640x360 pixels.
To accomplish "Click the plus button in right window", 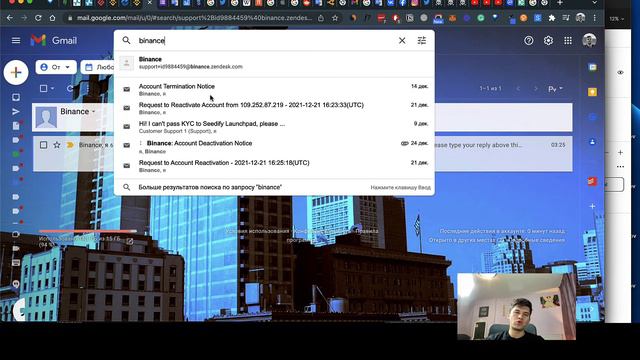I will tap(620, 152).
